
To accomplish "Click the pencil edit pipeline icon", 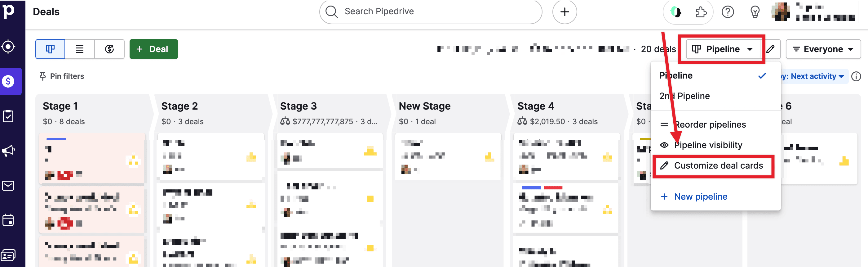I will point(771,49).
